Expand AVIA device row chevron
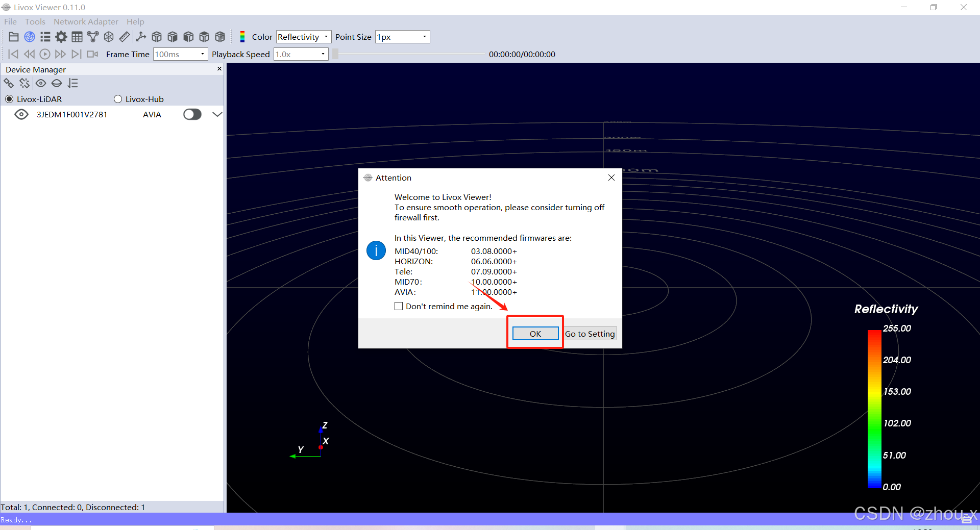980x530 pixels. pos(217,114)
